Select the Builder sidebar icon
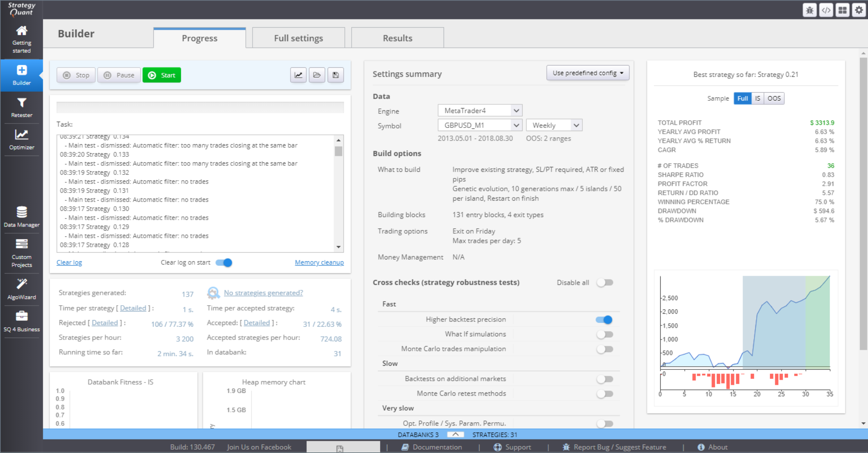Image resolution: width=868 pixels, height=453 pixels. [22, 70]
